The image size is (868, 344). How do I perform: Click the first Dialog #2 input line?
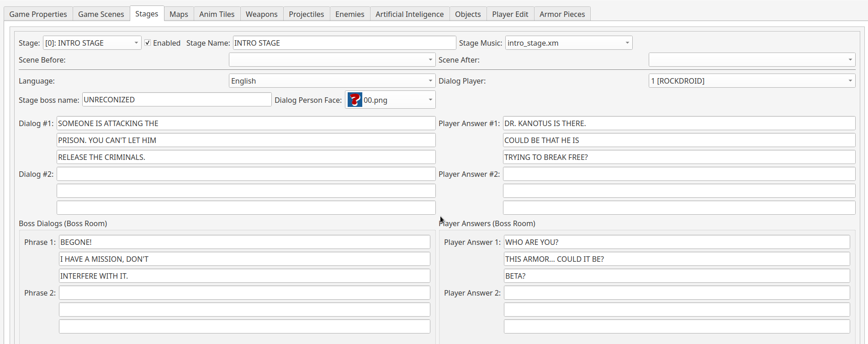246,174
